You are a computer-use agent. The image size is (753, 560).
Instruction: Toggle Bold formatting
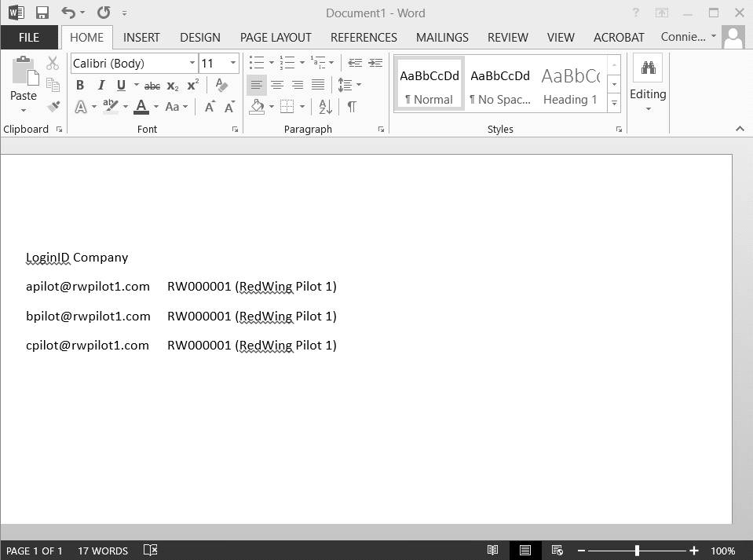[x=80, y=86]
